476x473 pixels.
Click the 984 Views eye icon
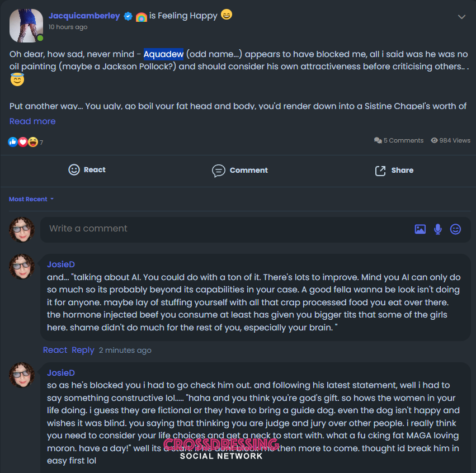point(434,140)
